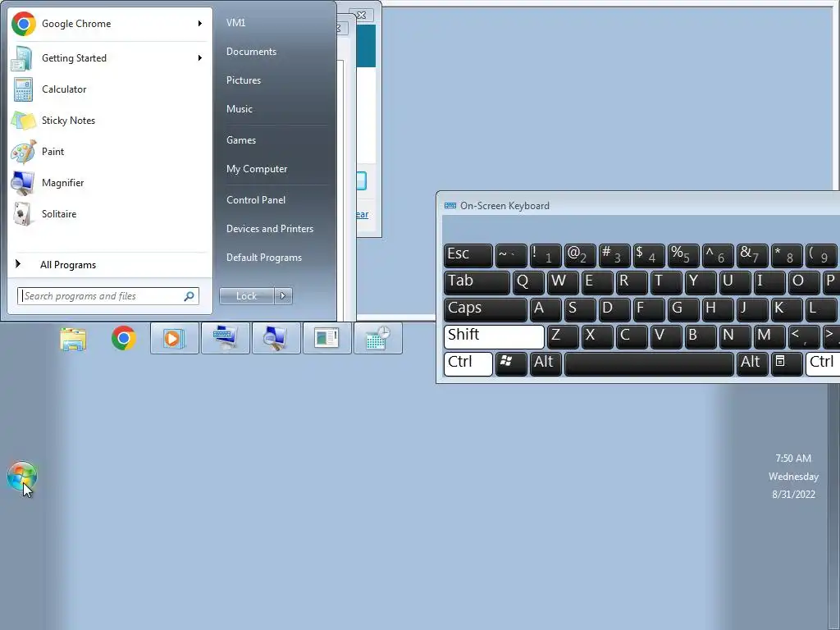Tap the & 7 key
Image resolution: width=840 pixels, height=630 pixels.
tap(752, 255)
